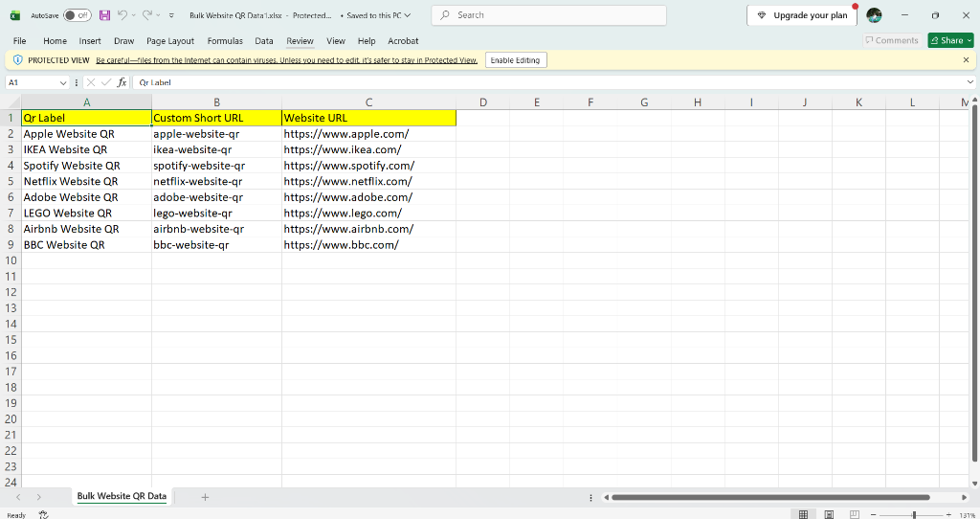Open the View ribbon tab
This screenshot has height=519, width=980.
pyautogui.click(x=336, y=40)
